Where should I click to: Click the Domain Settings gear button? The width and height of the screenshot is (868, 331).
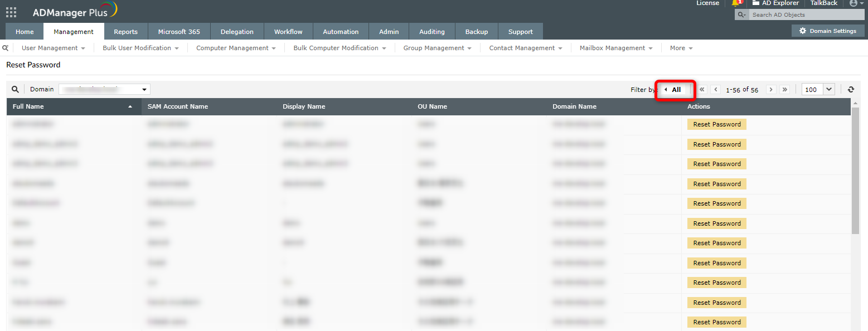[x=828, y=31]
